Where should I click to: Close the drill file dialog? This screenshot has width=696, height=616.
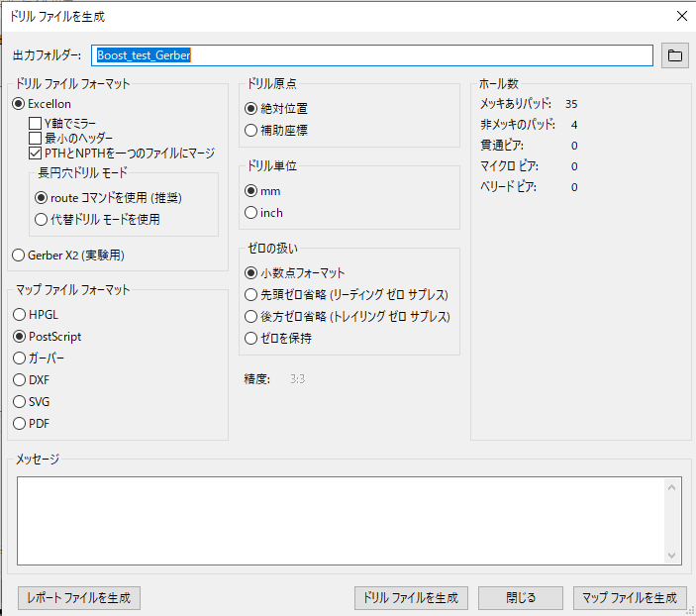pos(682,16)
